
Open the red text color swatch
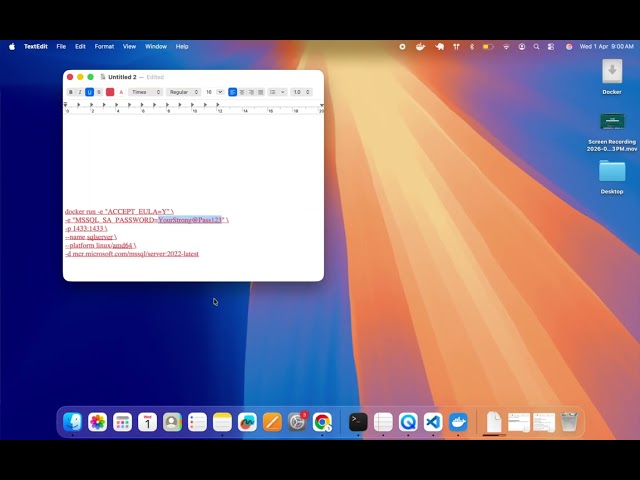110,92
